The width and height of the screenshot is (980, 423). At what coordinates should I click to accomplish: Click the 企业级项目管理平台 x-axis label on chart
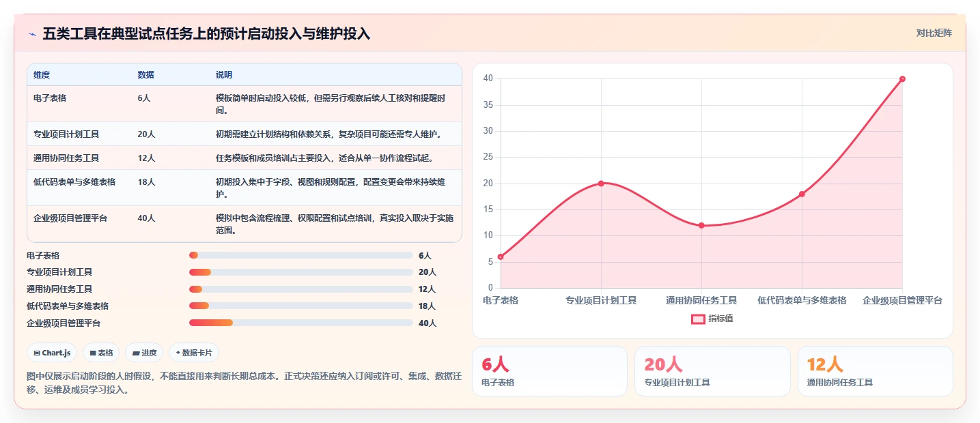pyautogui.click(x=902, y=300)
